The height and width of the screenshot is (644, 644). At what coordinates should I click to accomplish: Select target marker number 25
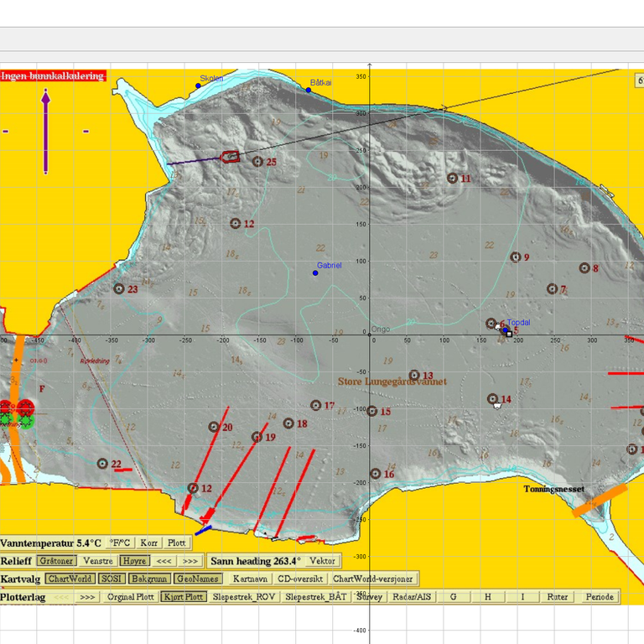257,162
